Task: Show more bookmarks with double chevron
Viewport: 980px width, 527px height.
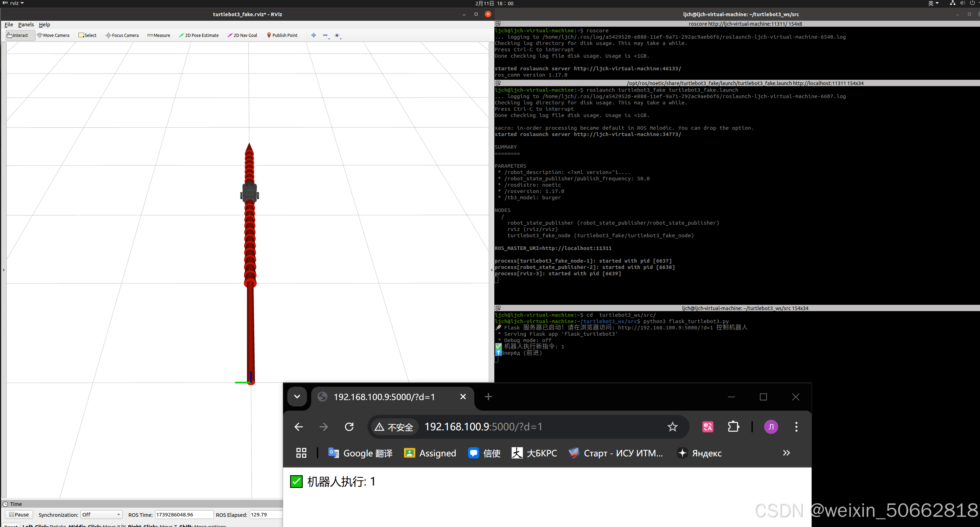Action: point(786,453)
